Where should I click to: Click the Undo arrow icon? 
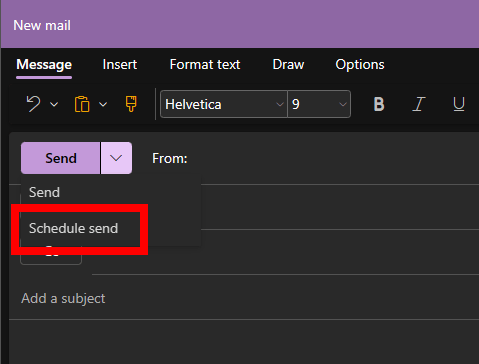tap(33, 104)
